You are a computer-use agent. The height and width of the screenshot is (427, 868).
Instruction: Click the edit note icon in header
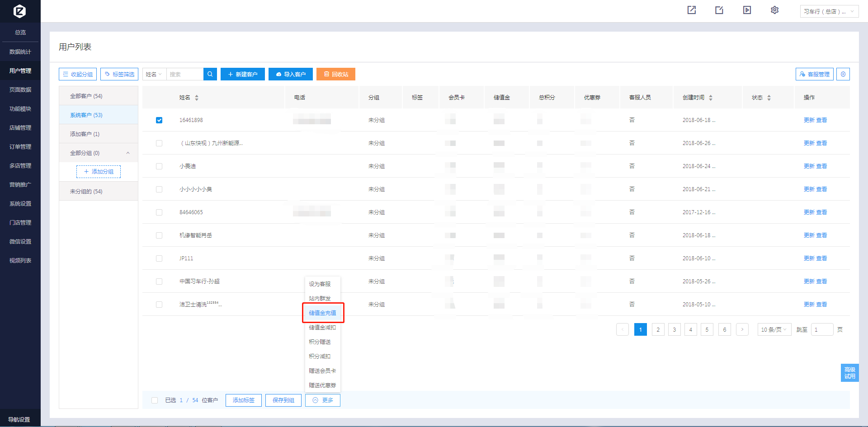719,10
